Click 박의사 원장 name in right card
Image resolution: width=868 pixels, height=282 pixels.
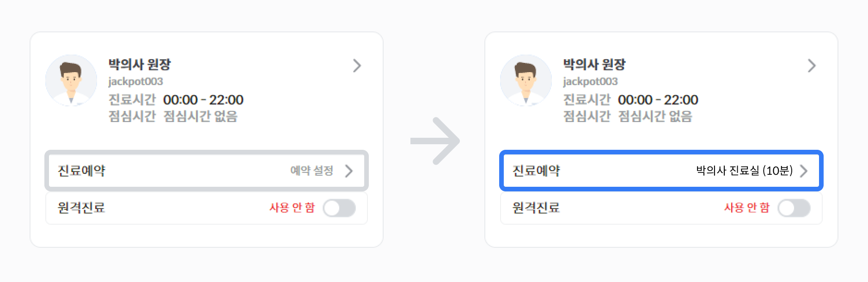click(594, 64)
